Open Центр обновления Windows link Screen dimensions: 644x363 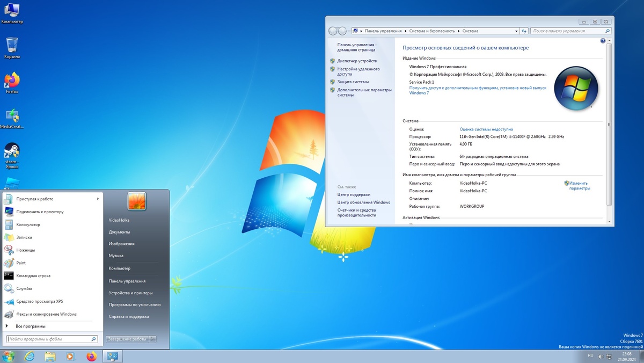pos(364,202)
